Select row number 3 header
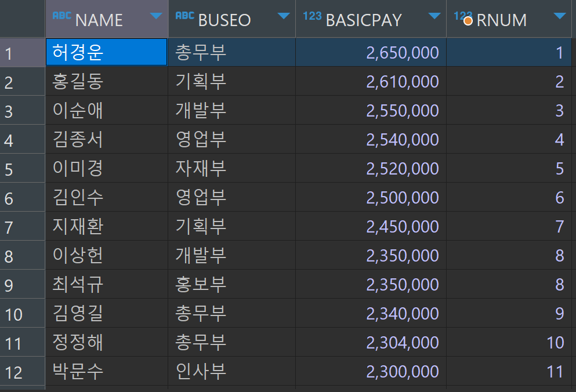576x392 pixels. pyautogui.click(x=23, y=111)
